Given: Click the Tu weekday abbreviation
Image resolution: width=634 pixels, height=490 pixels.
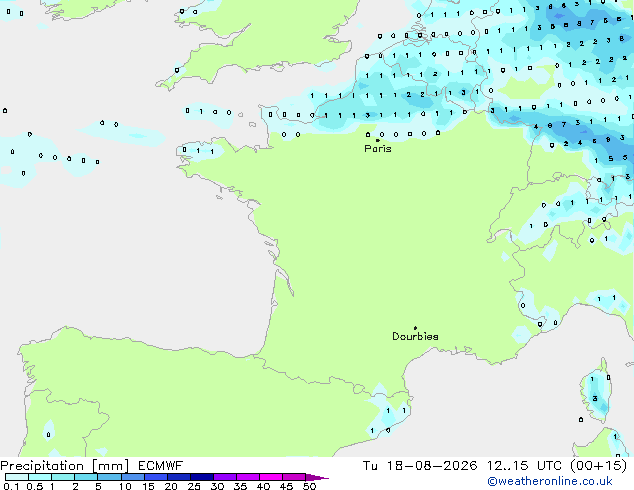Looking at the screenshot, I should coord(370,466).
